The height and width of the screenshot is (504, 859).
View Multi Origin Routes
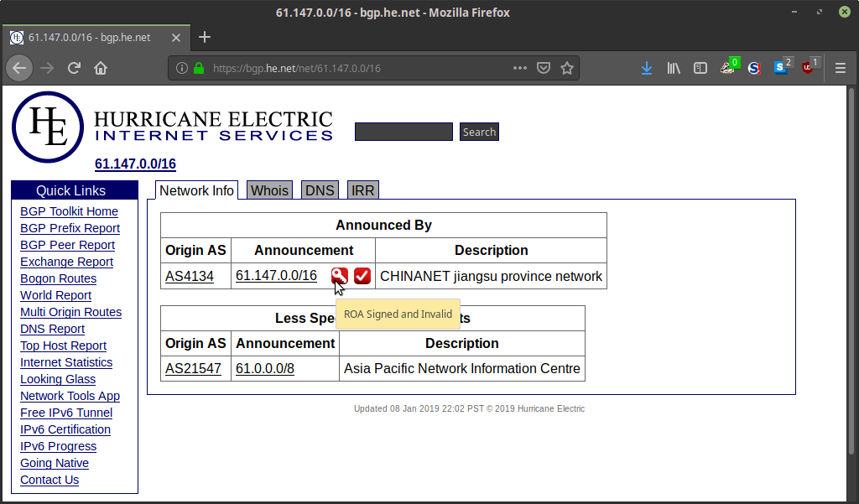click(x=70, y=312)
